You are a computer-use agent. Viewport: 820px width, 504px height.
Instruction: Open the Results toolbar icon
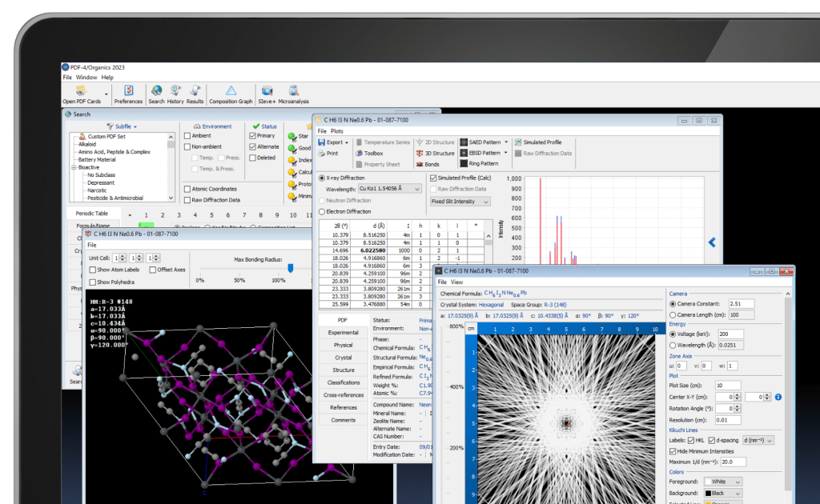[195, 94]
